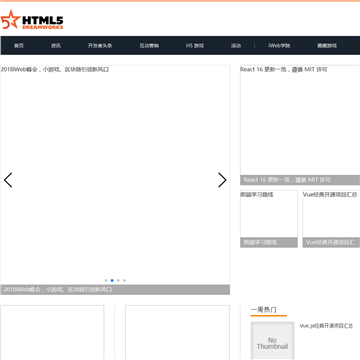Advance carousel with the right arrow
360x360 pixels.
coord(222,180)
